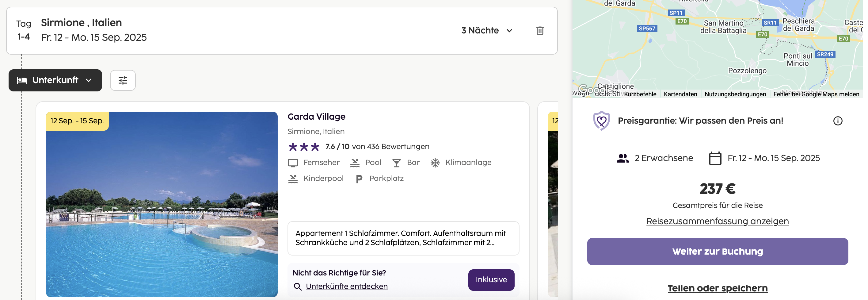Image resolution: width=868 pixels, height=300 pixels.
Task: Click the 2 Erwachsene travelers icon
Action: pos(623,158)
